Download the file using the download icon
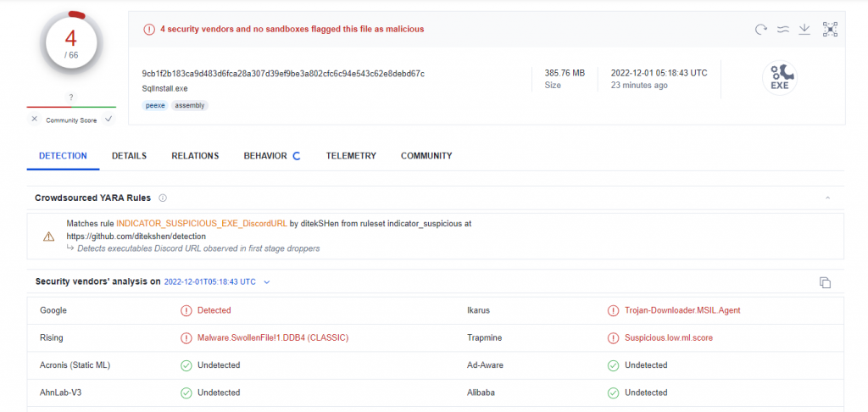 coord(805,30)
